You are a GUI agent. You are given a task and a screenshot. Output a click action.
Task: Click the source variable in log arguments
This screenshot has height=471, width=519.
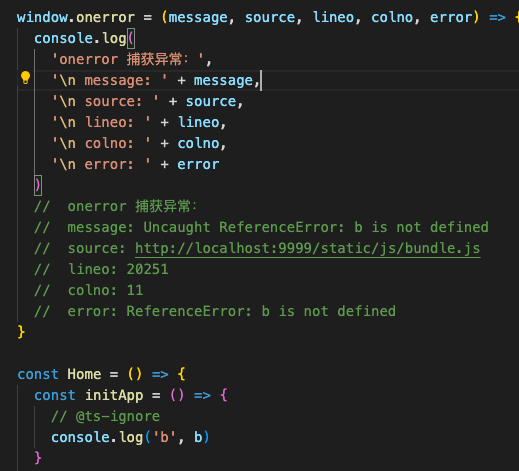[211, 101]
